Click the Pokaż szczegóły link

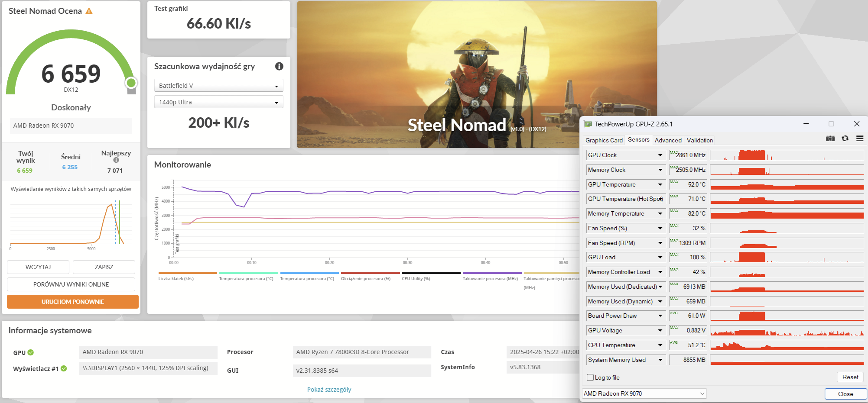[x=329, y=390]
